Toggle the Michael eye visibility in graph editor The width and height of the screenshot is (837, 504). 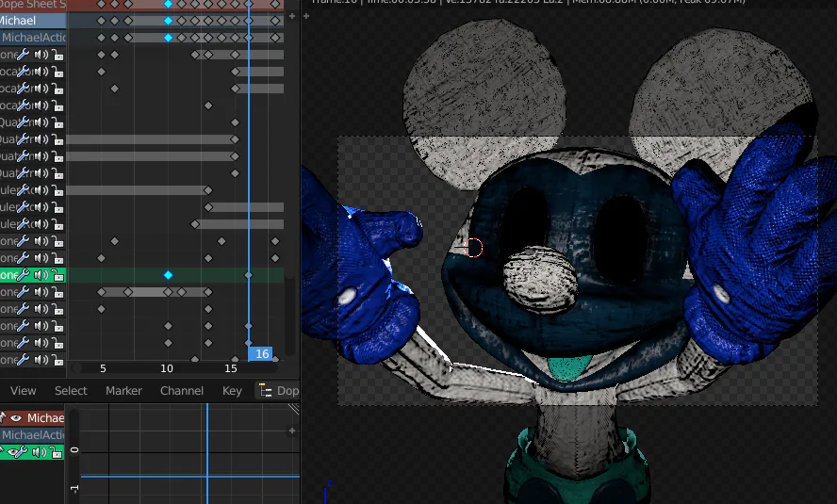(16, 418)
